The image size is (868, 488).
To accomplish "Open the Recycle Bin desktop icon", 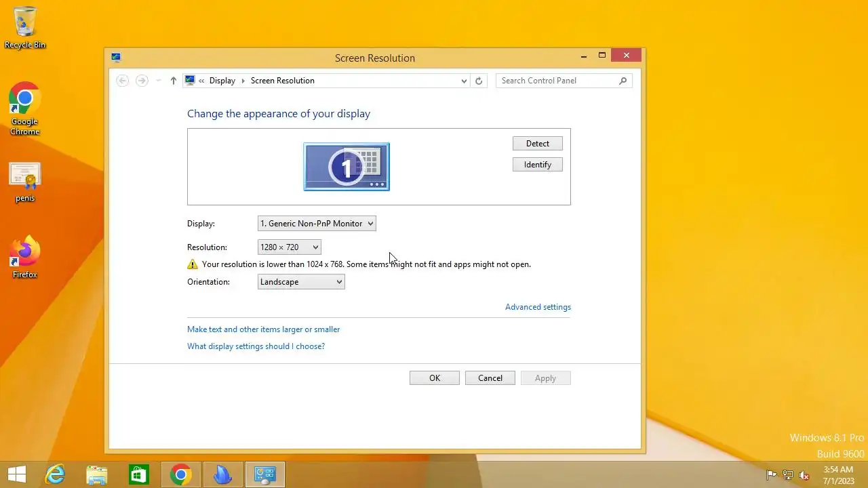I will (x=25, y=28).
